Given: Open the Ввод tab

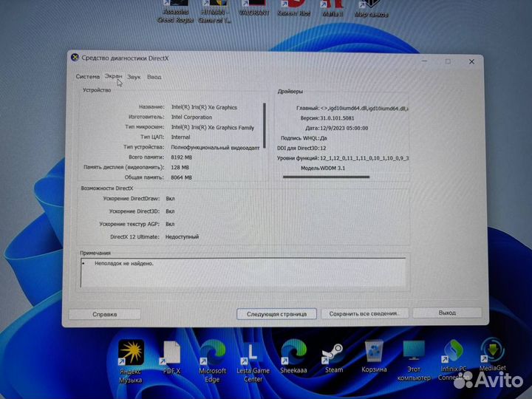Looking at the screenshot, I should (x=154, y=77).
